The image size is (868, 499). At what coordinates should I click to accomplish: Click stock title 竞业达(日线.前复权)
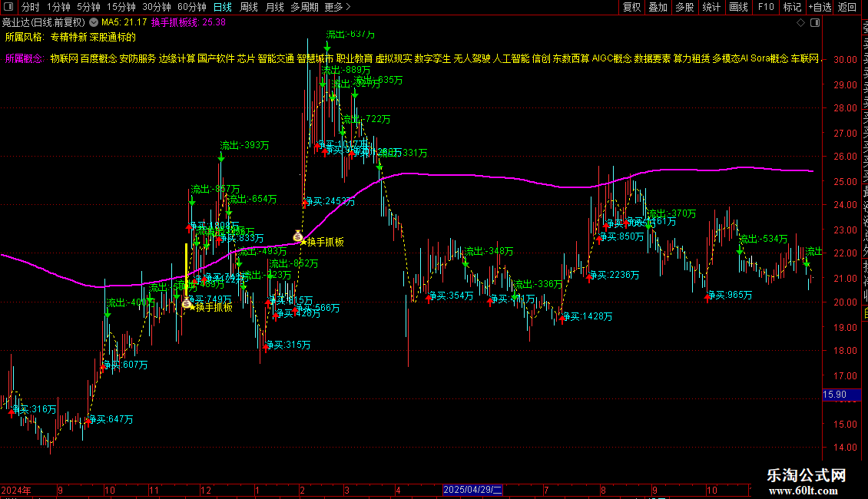point(43,23)
